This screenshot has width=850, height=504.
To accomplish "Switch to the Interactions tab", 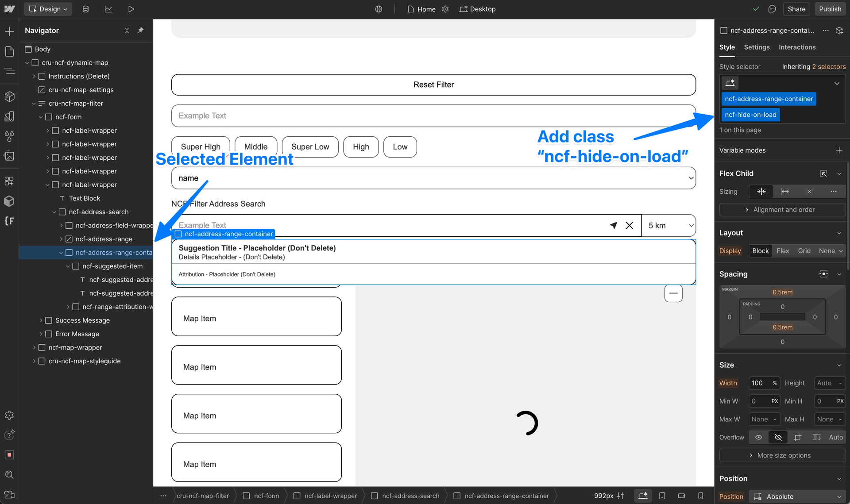I will (797, 47).
